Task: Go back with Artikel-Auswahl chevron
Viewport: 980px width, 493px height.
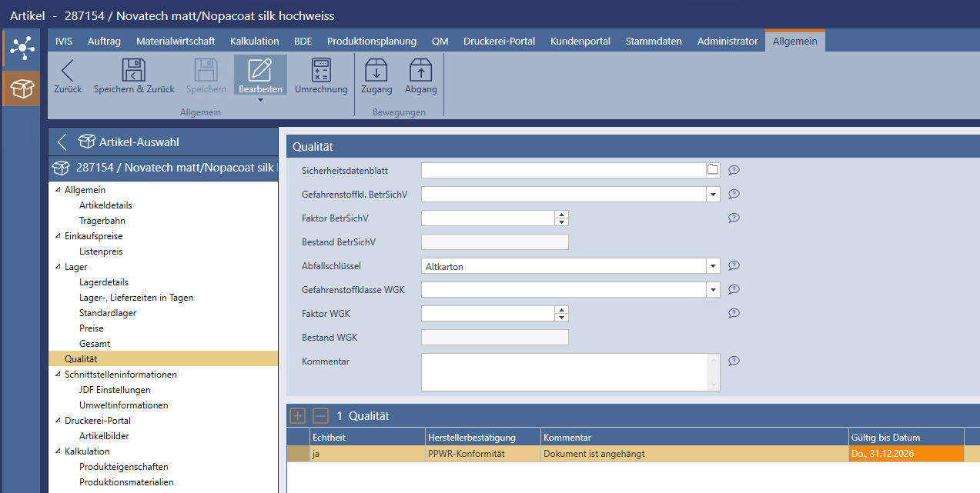Action: coord(62,142)
